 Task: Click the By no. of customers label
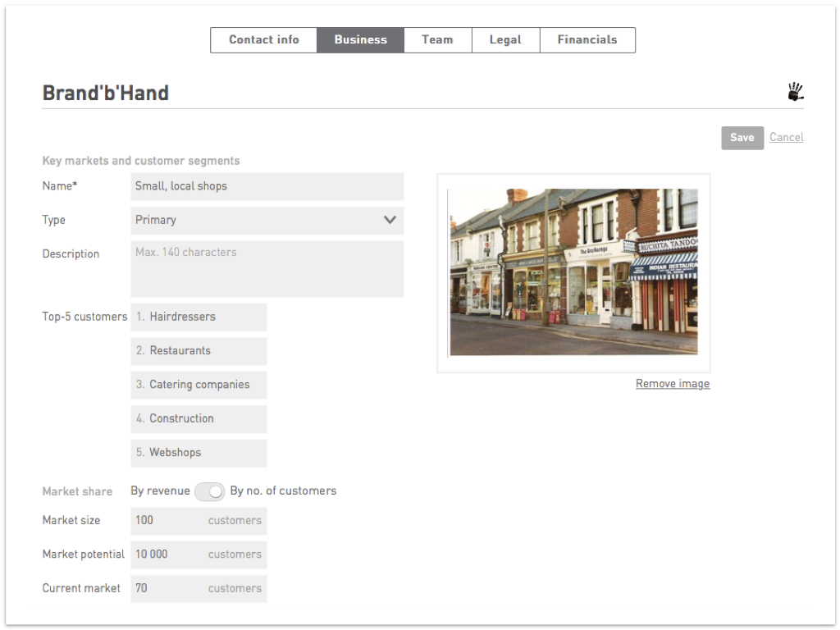click(283, 491)
